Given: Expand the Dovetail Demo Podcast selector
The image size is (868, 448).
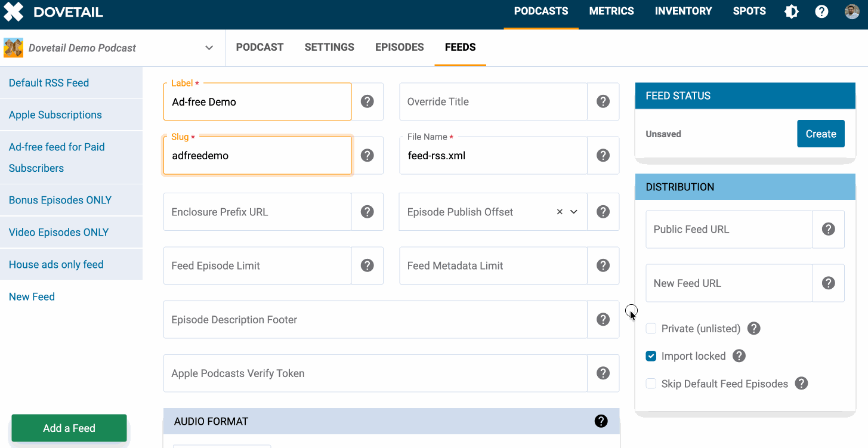Looking at the screenshot, I should pos(209,48).
